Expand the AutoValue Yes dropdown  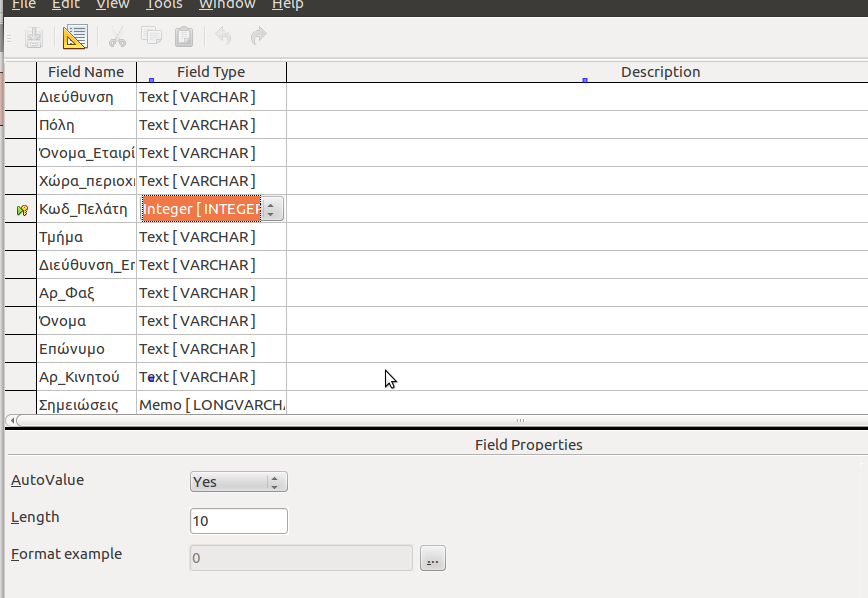coord(276,482)
